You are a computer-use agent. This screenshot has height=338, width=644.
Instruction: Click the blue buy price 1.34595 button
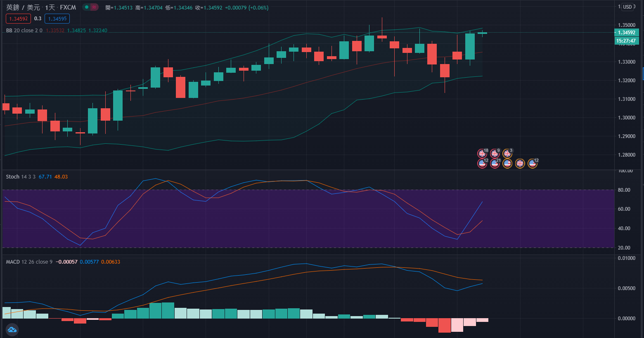(57, 19)
